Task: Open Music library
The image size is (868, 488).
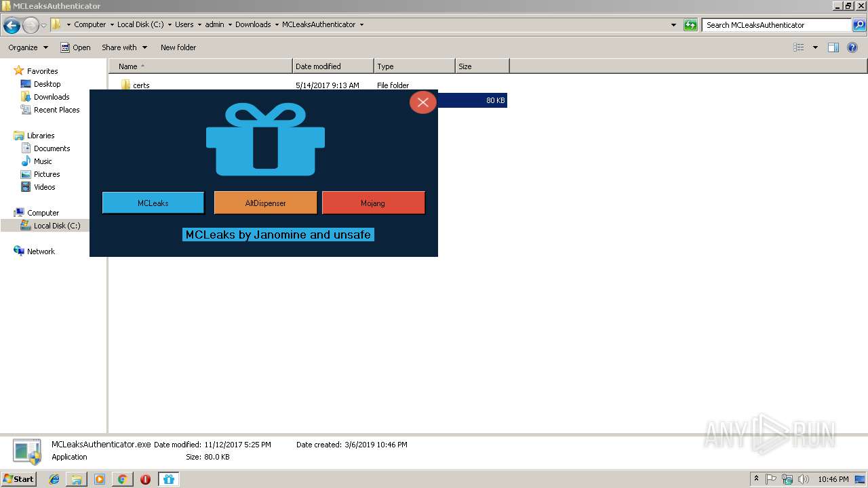Action: tap(43, 161)
